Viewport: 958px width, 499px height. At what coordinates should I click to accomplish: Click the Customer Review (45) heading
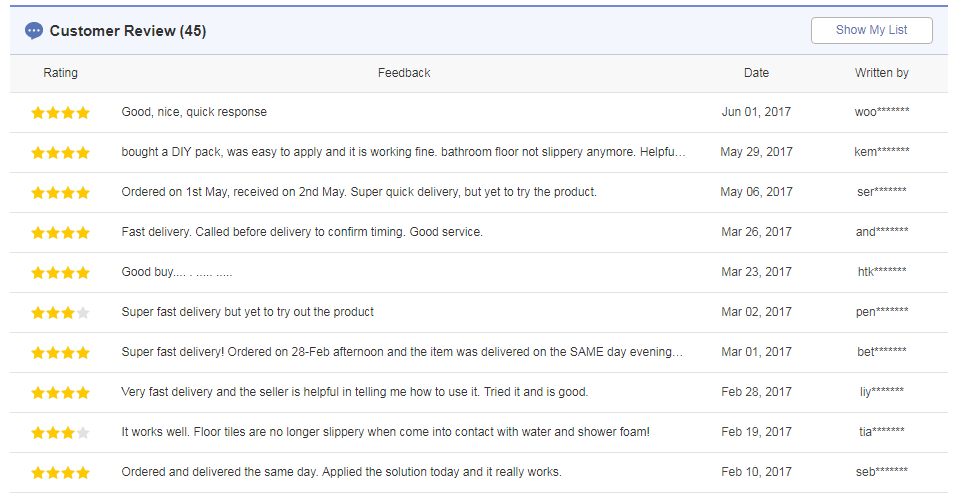[x=128, y=31]
